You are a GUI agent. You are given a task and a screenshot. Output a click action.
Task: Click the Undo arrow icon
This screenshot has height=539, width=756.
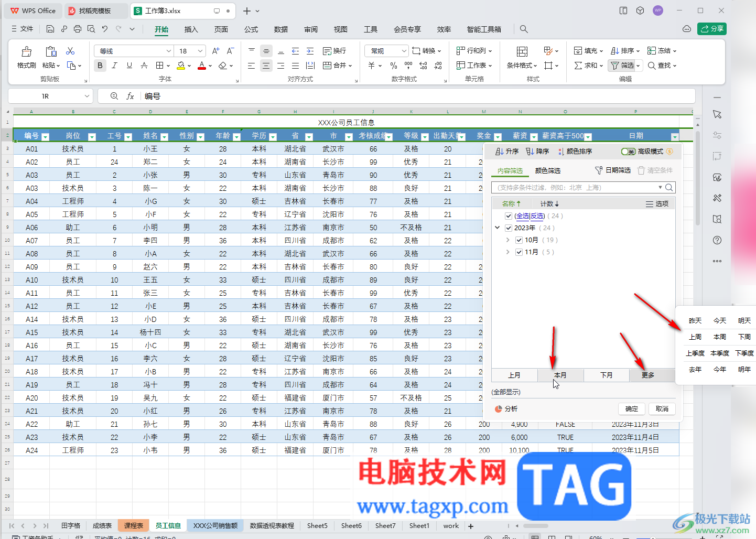click(105, 29)
